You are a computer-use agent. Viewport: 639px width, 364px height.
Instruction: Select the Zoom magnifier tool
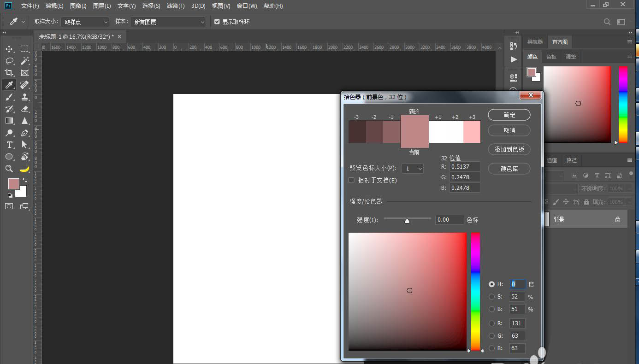9,169
